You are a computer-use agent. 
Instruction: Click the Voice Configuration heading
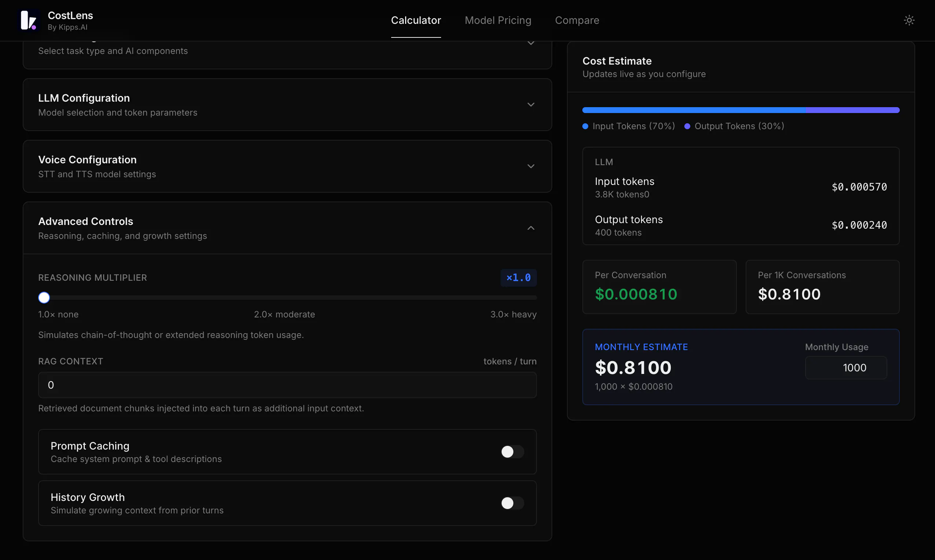87,160
